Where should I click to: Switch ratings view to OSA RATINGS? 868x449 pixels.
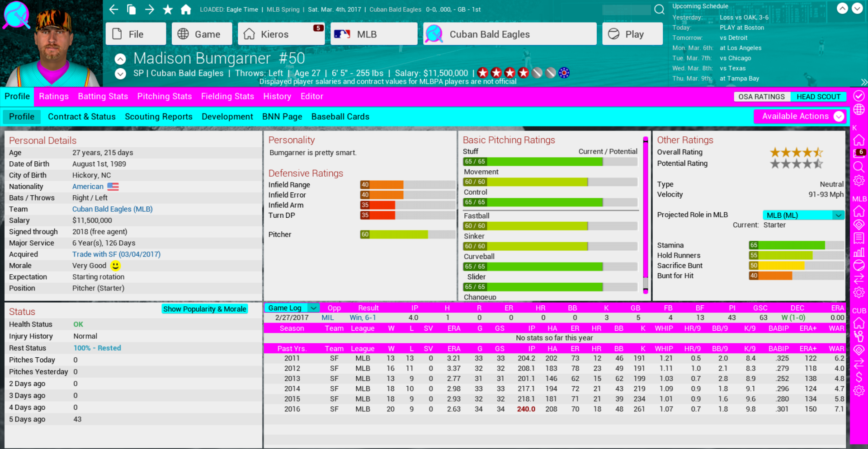(761, 97)
